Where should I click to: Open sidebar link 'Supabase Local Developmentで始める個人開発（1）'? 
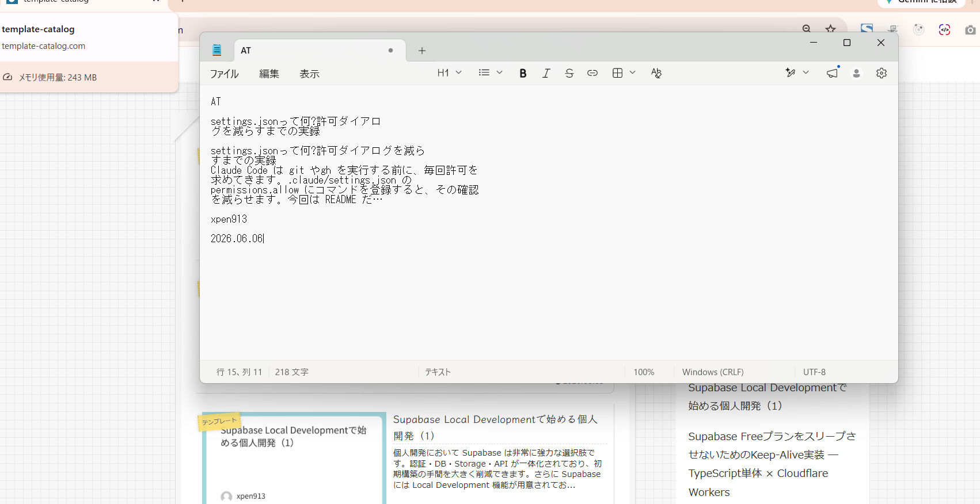(768, 396)
